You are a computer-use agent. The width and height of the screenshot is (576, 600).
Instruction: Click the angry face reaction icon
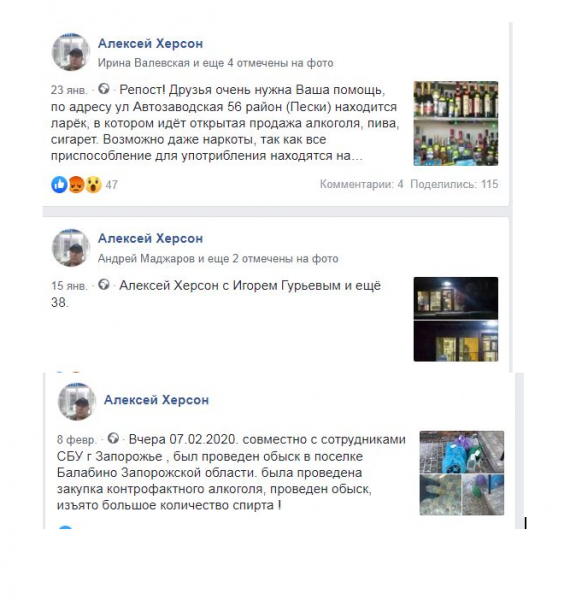coord(76,185)
